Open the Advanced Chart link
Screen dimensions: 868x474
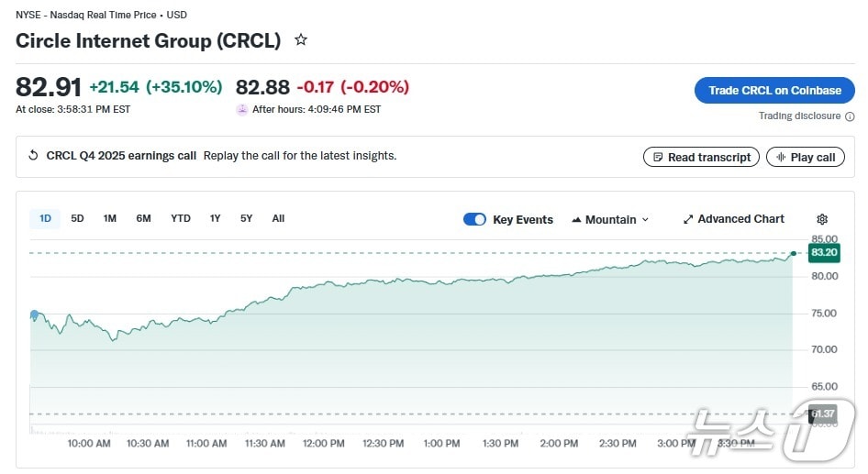coord(734,219)
